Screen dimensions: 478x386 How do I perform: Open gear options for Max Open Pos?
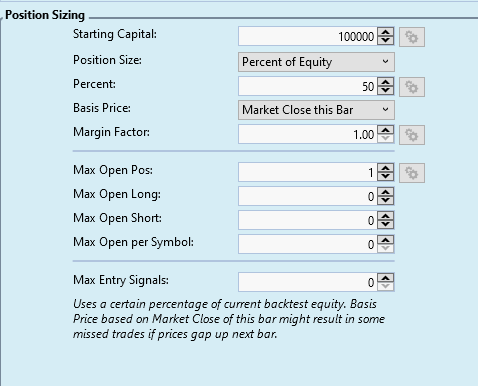[412, 173]
